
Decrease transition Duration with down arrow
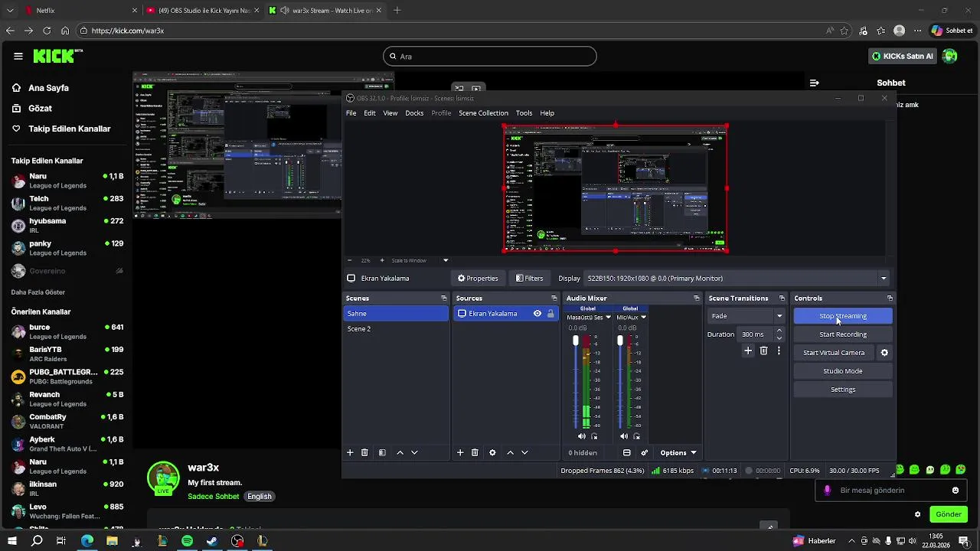point(779,337)
